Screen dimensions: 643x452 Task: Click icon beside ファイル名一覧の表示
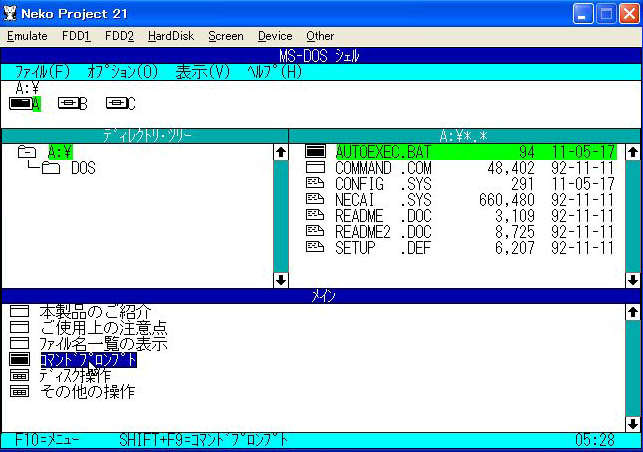[19, 343]
